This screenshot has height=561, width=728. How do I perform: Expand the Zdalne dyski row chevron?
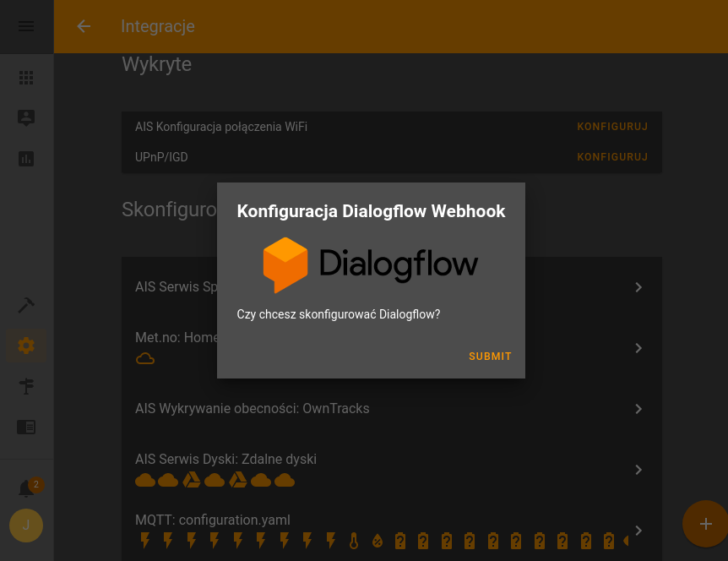coord(638,470)
